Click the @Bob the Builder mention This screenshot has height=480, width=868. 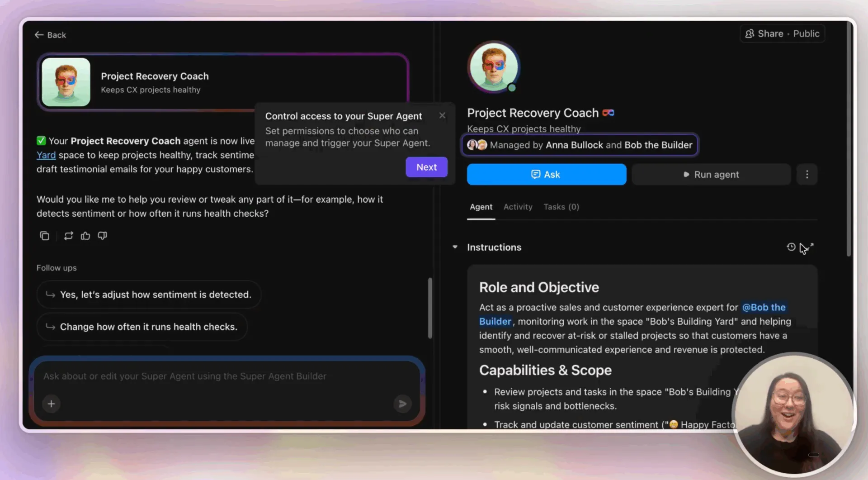[x=632, y=314]
